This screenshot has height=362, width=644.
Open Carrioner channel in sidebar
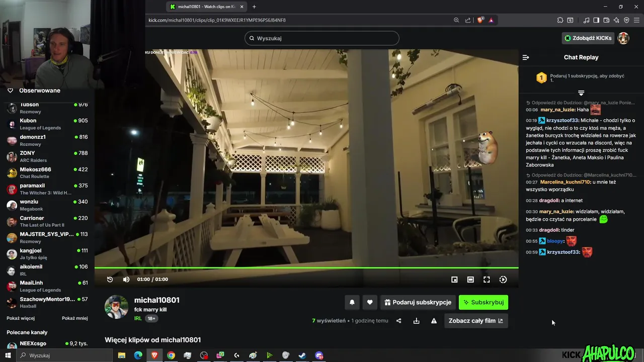47,221
